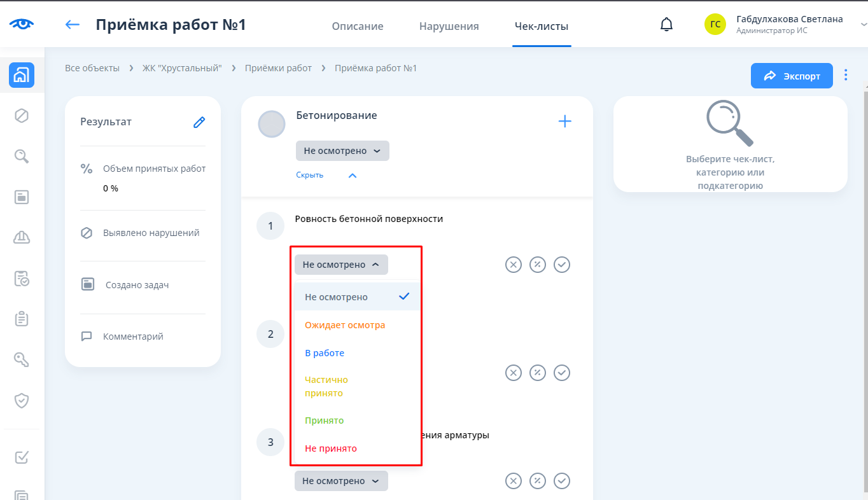
Task: Select Принято from the status list
Action: click(x=325, y=420)
